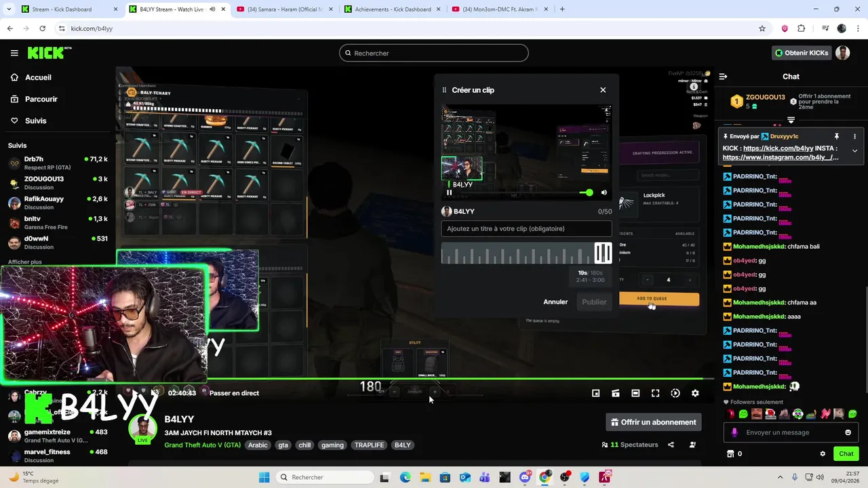Open a new browser tab
This screenshot has width=868, height=488.
(562, 9)
